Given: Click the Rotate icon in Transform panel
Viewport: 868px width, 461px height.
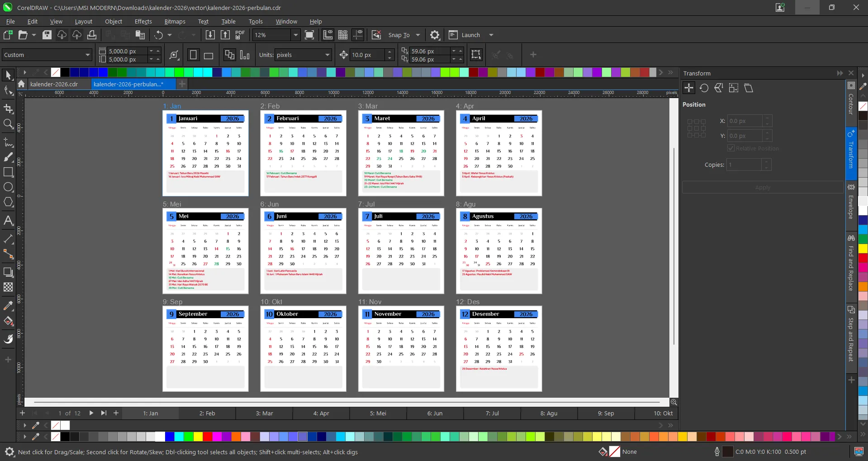Looking at the screenshot, I should 704,88.
